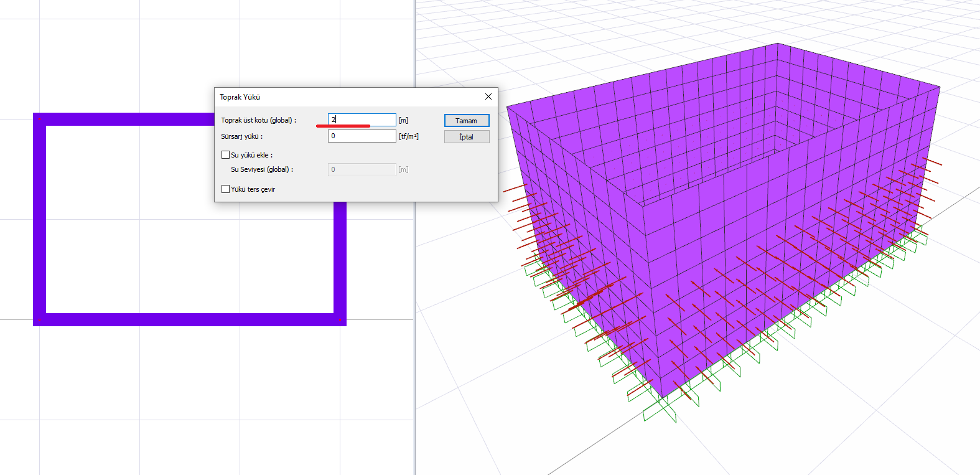
Task: Close the Toprak Yükü dialog
Action: click(x=488, y=96)
